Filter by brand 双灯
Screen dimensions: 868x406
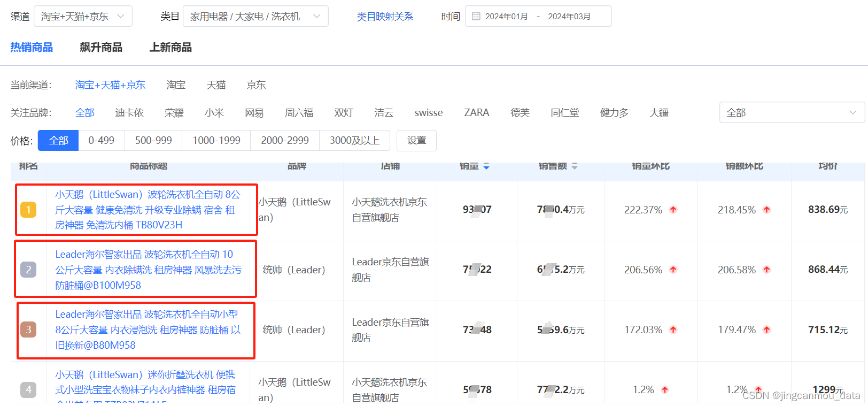tap(344, 113)
